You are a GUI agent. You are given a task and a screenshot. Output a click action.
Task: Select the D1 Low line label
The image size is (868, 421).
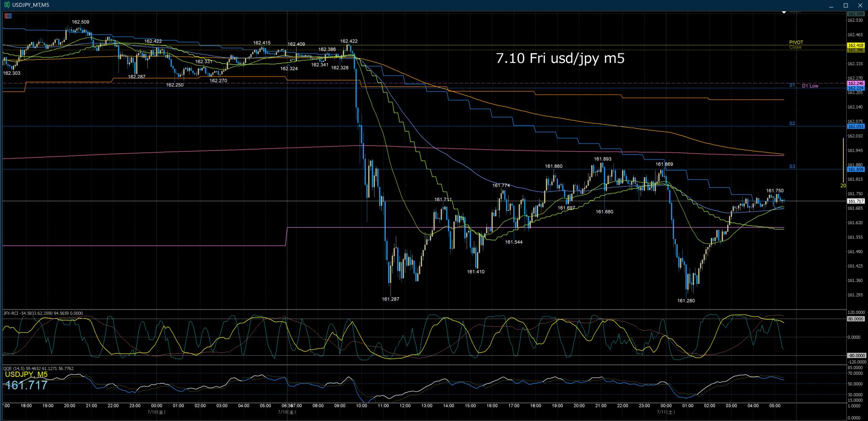click(x=810, y=86)
